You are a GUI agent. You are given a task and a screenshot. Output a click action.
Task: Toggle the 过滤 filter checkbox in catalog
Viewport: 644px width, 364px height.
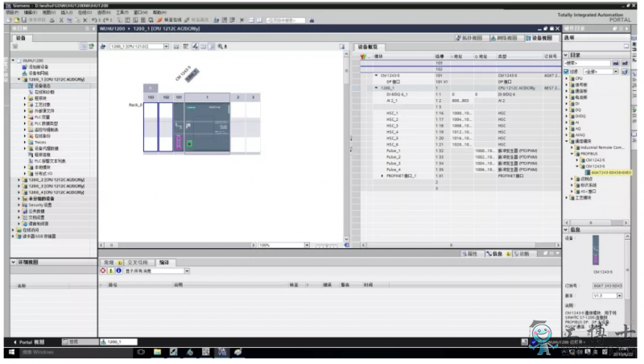(567, 72)
